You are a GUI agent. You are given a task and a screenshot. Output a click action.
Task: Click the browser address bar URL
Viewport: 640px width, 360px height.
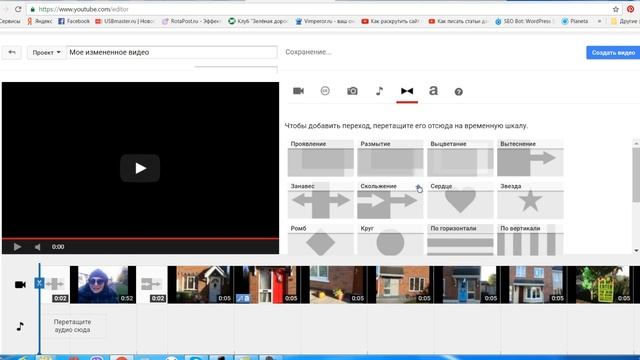coord(83,9)
